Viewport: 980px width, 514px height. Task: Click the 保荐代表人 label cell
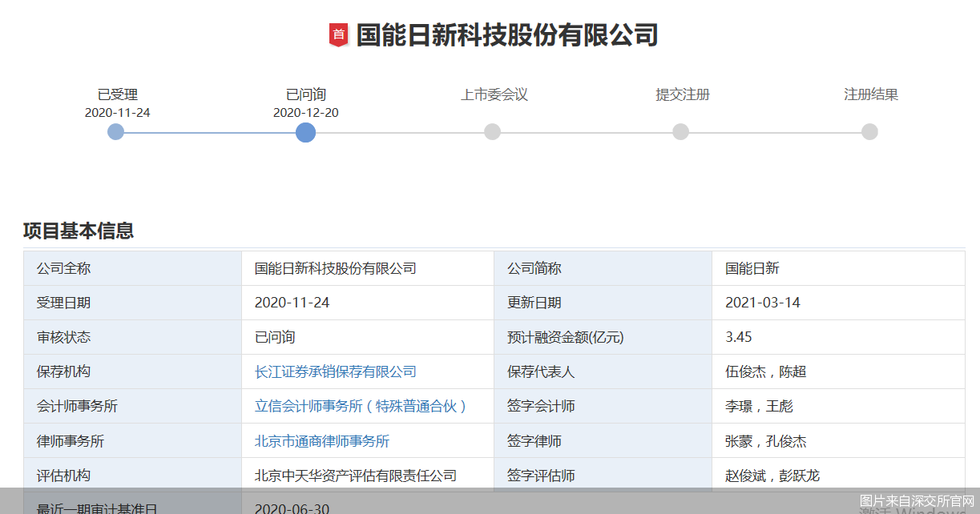[603, 371]
